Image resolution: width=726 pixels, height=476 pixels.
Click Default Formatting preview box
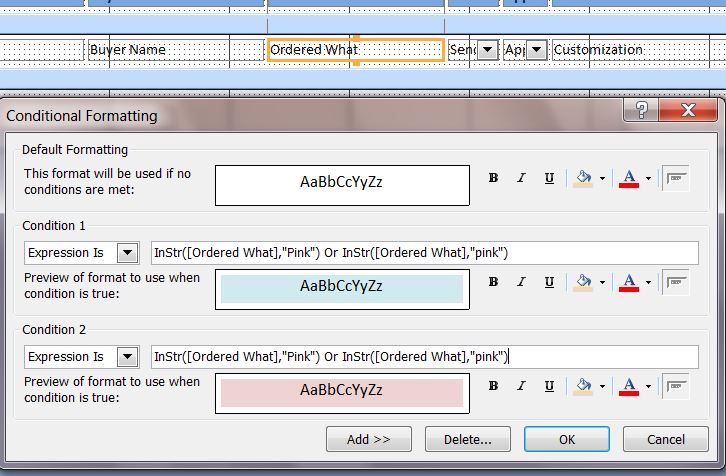click(x=342, y=185)
